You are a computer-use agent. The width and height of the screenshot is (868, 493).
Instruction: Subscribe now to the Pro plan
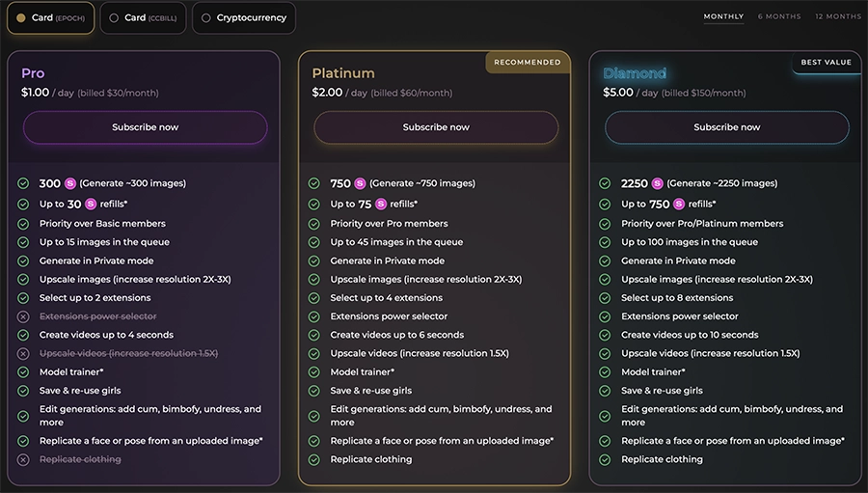pyautogui.click(x=145, y=127)
